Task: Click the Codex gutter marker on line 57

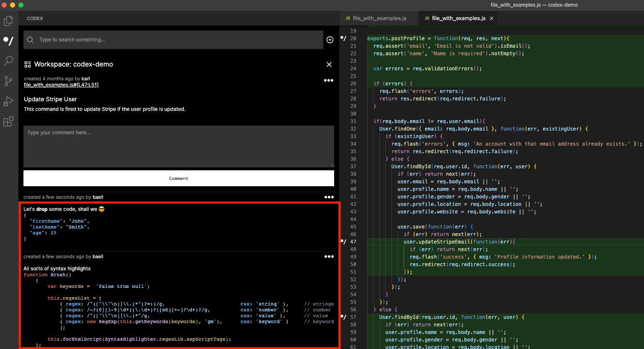Action: (x=343, y=317)
